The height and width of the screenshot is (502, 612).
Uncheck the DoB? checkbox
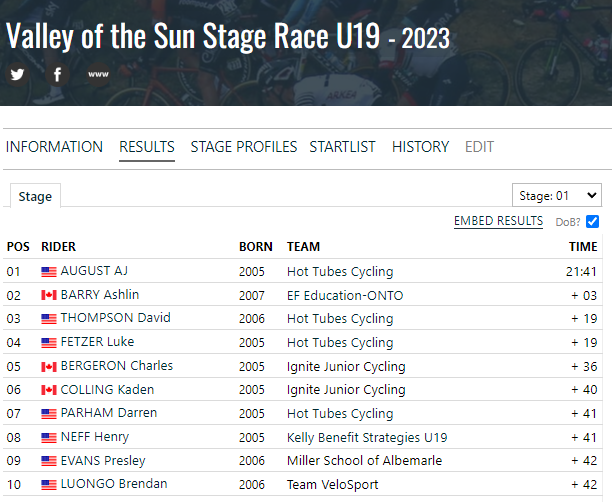click(x=592, y=221)
